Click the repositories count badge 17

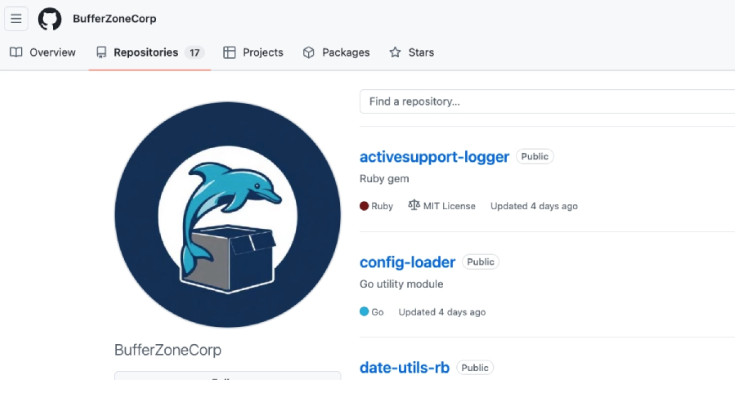(194, 53)
